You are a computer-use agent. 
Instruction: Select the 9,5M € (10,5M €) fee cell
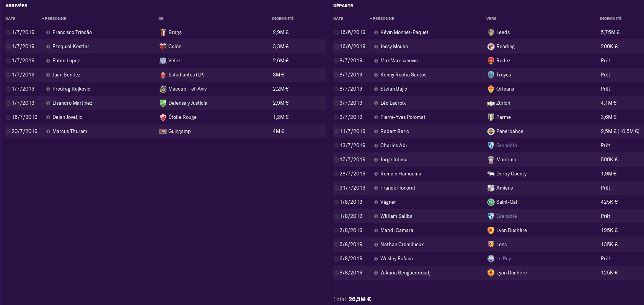coord(620,131)
